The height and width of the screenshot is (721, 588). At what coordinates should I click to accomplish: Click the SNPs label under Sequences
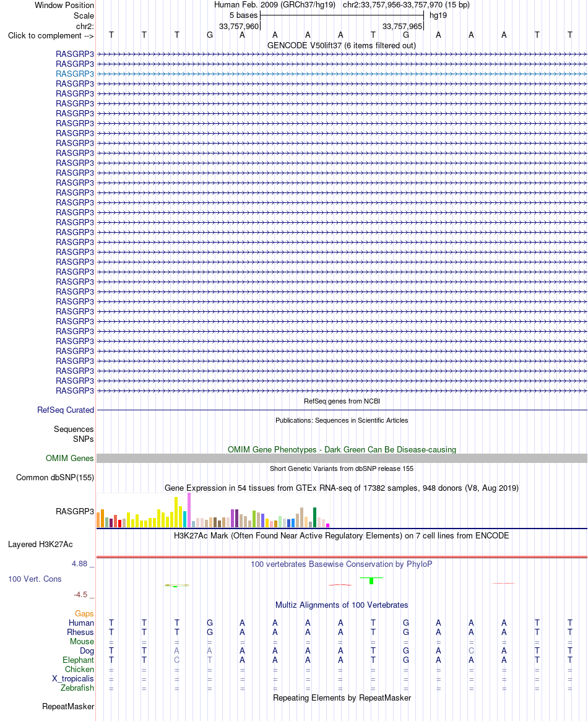pos(83,439)
